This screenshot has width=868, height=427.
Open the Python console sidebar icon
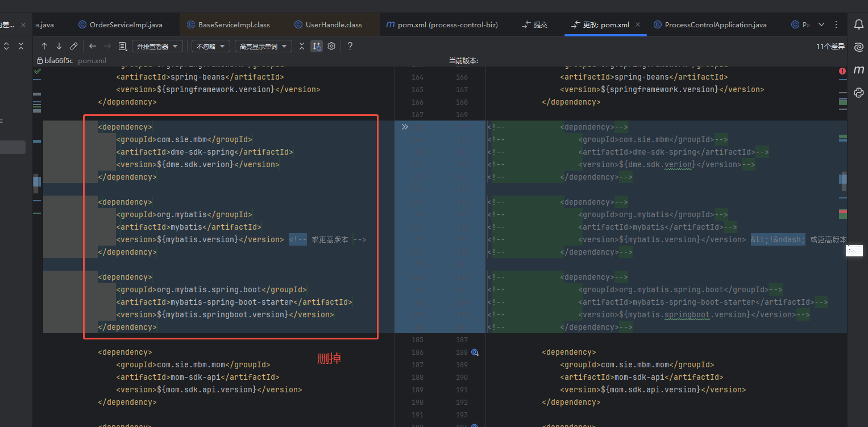858,93
